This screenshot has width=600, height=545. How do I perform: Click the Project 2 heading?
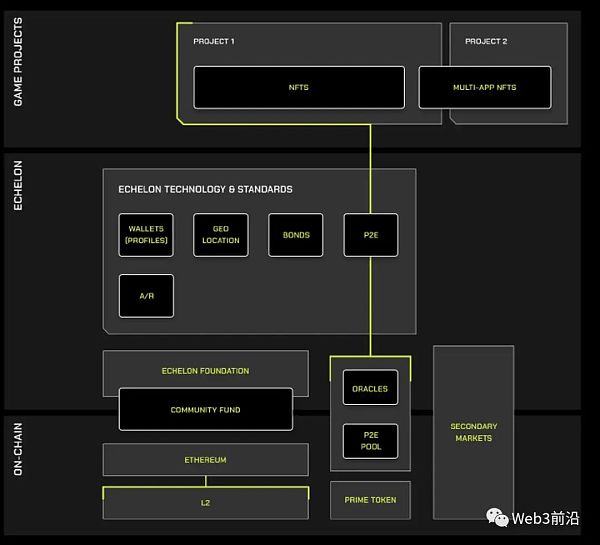486,42
